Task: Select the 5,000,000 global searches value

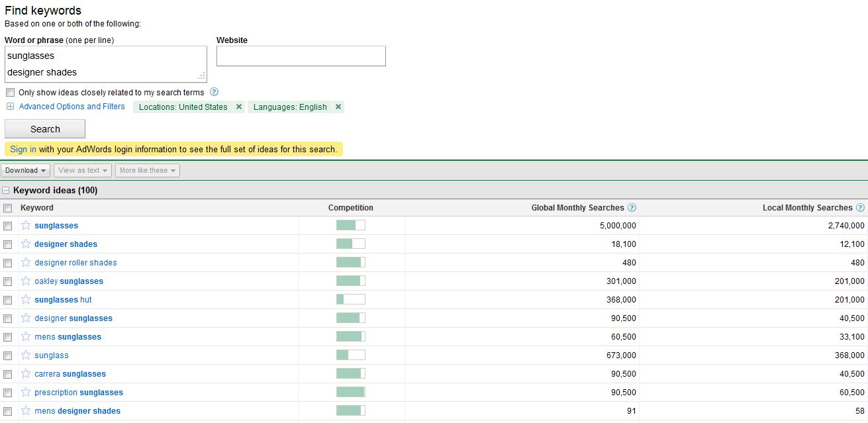Action: pos(618,226)
